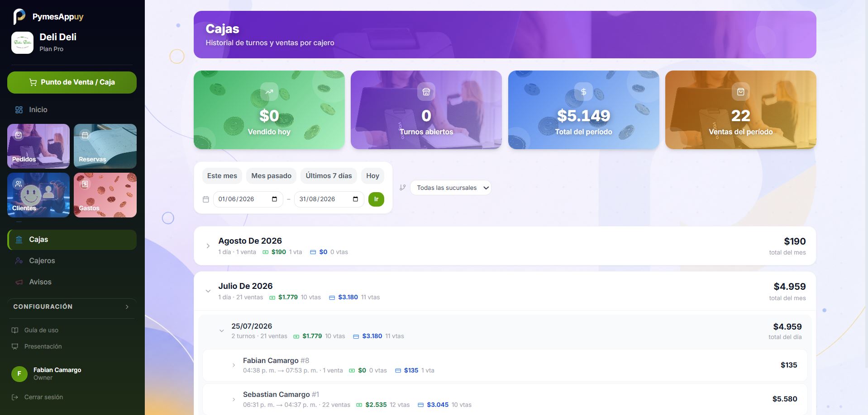The height and width of the screenshot is (415, 868).
Task: Click the trending arrow icon on Vendido hoy card
Action: (x=269, y=92)
